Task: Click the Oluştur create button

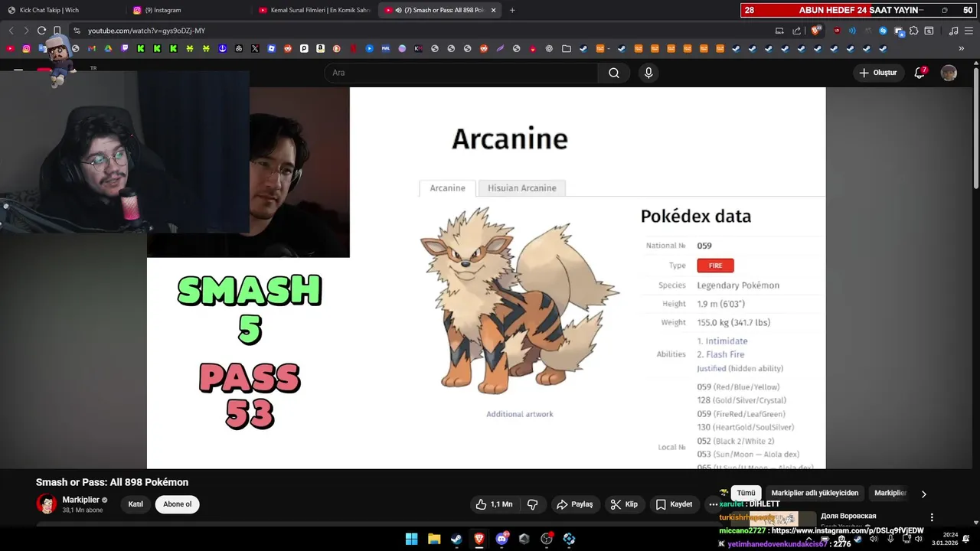Action: (x=877, y=73)
